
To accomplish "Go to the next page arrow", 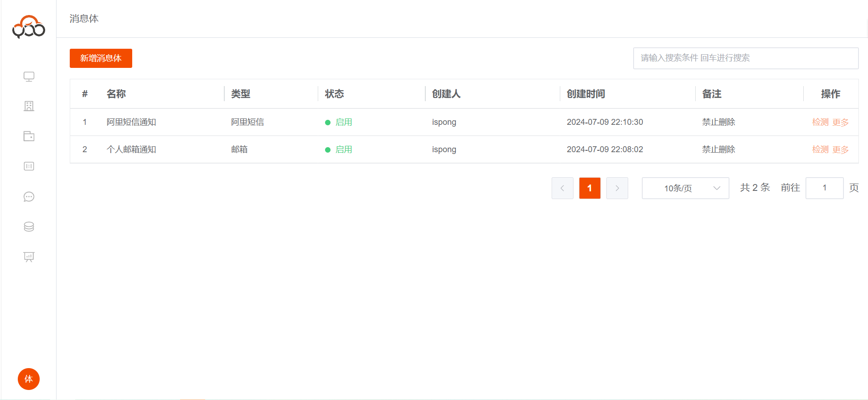I will pyautogui.click(x=617, y=188).
